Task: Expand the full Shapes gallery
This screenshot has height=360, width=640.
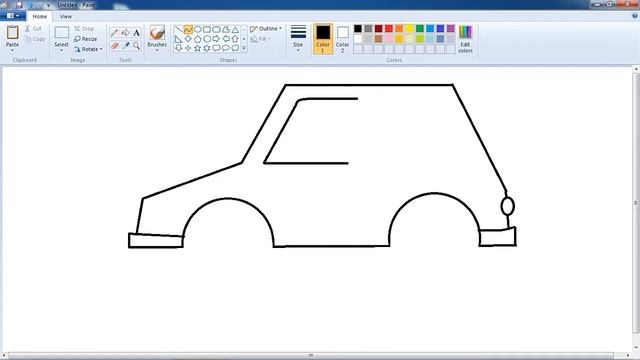Action: (244, 48)
